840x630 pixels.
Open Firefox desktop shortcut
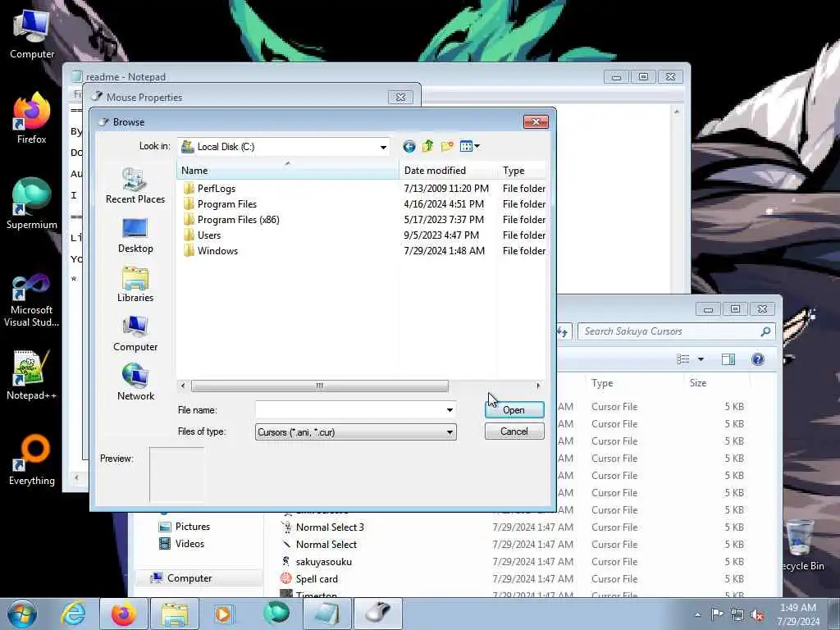pyautogui.click(x=32, y=119)
